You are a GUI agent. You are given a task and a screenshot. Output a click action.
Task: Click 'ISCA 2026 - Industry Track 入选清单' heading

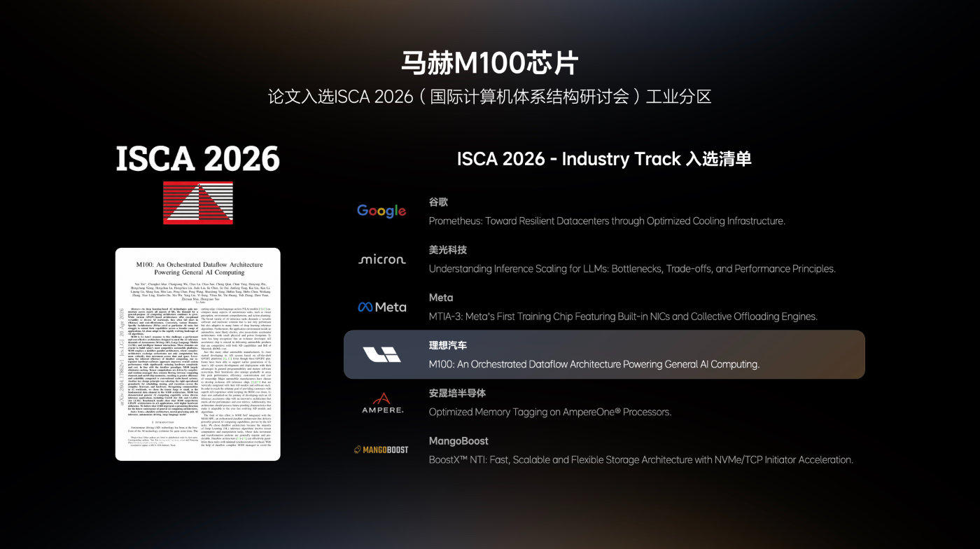604,159
